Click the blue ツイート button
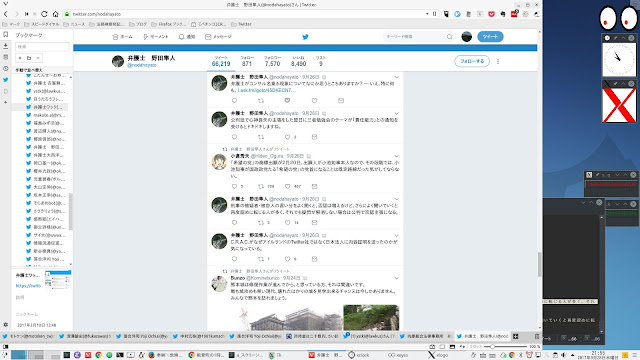The image size is (640, 360). tap(490, 37)
